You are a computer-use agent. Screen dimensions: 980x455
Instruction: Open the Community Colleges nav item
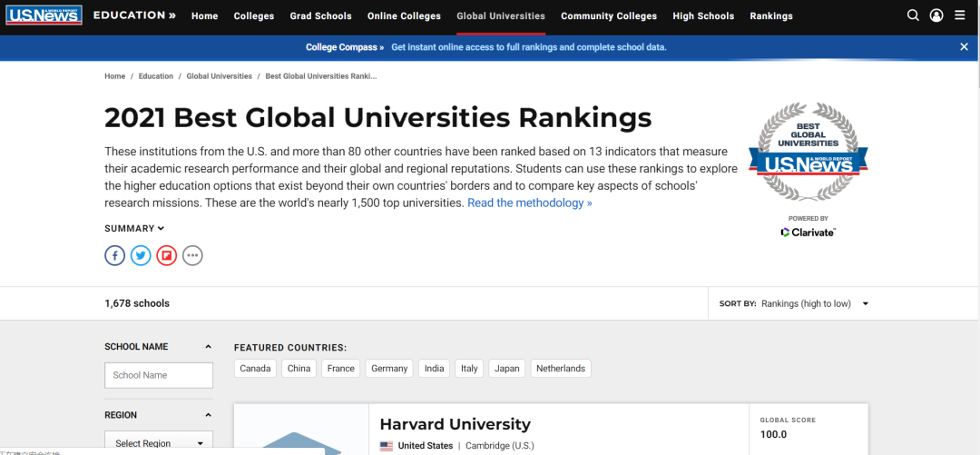[609, 16]
